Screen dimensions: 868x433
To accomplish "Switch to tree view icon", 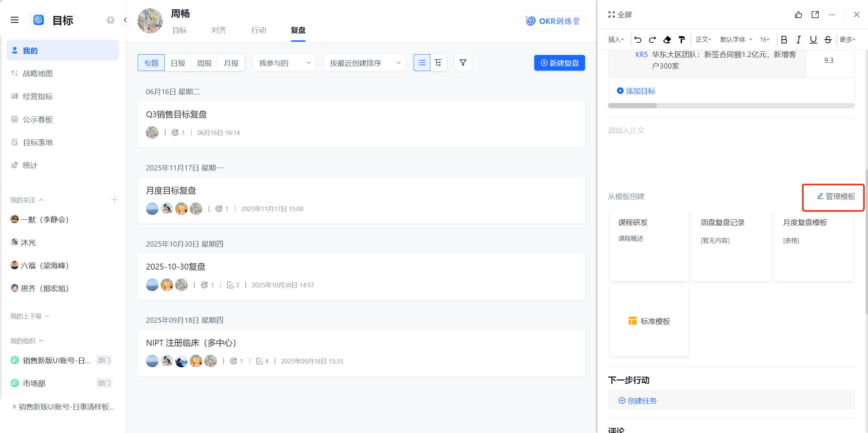I will pyautogui.click(x=438, y=63).
